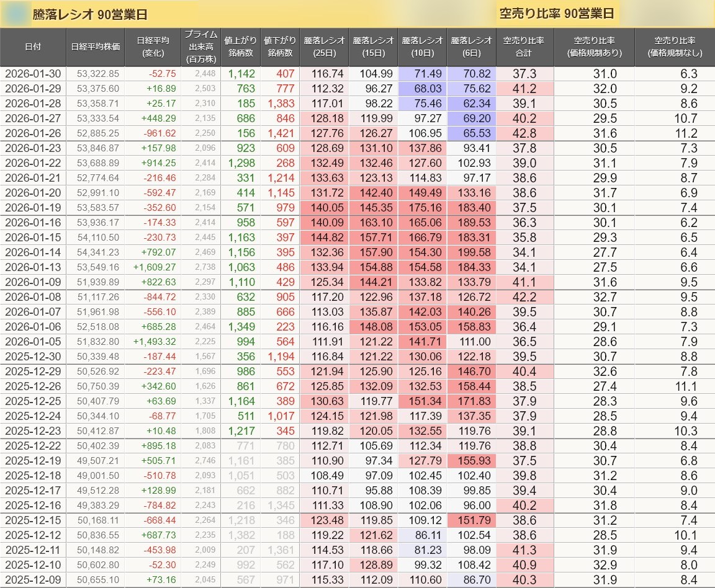The image size is (715, 588).
Task: Click the 2026-01-30 date cell
Action: click(34, 74)
